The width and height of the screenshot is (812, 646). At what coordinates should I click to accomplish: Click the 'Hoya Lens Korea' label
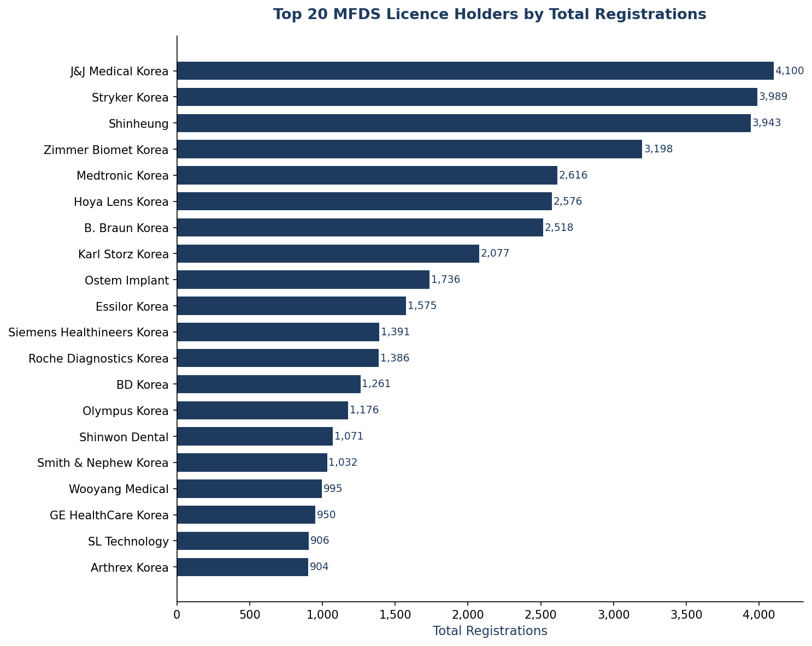(x=121, y=202)
